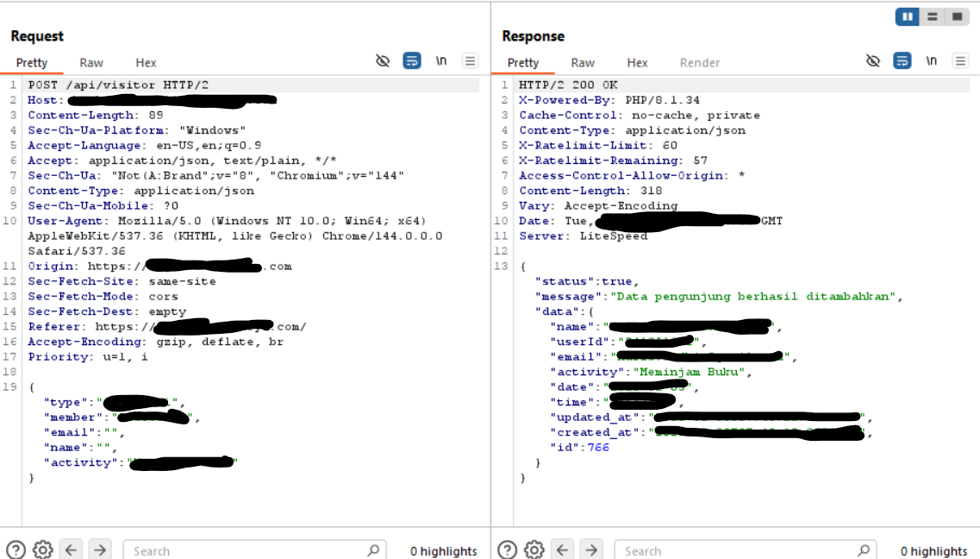Click the X-Powered-By: PHP/8.1.34 header
The width and height of the screenshot is (980, 559).
click(609, 100)
